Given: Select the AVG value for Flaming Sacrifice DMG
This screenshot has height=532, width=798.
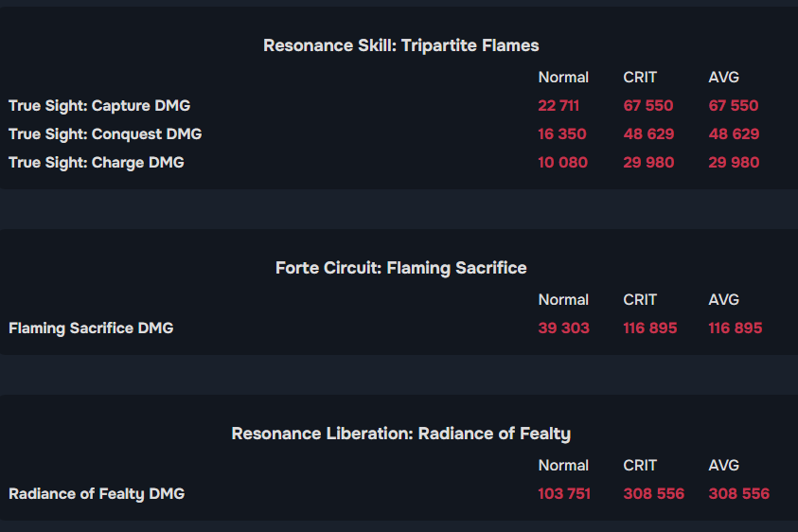Looking at the screenshot, I should click(736, 328).
